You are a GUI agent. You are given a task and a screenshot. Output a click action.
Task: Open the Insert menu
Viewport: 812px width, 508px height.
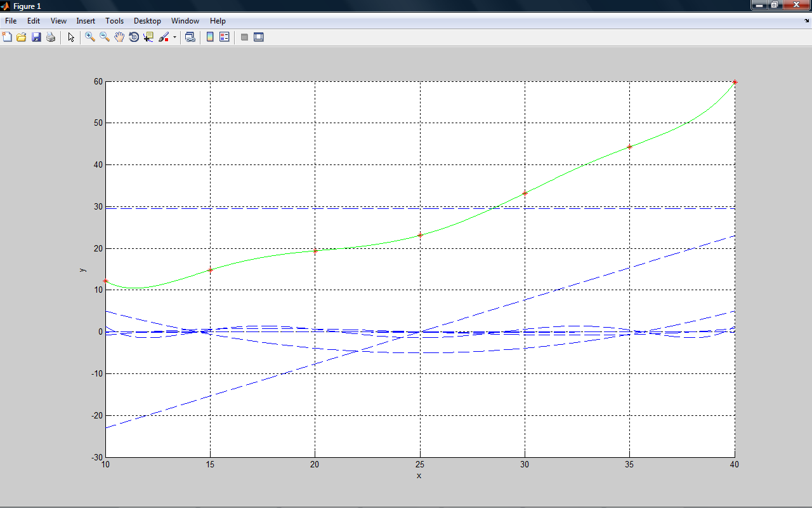tap(86, 21)
